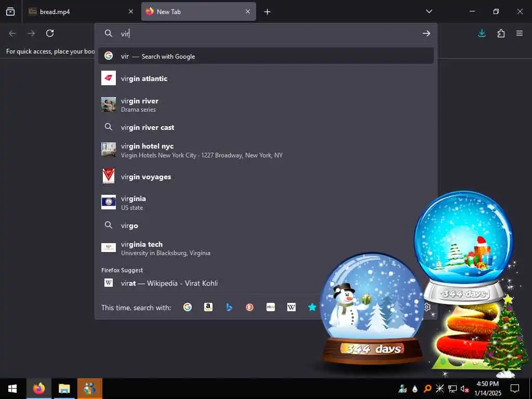Screen dimensions: 532x399
Task: Open the Windows Start menu
Action: click(x=12, y=389)
